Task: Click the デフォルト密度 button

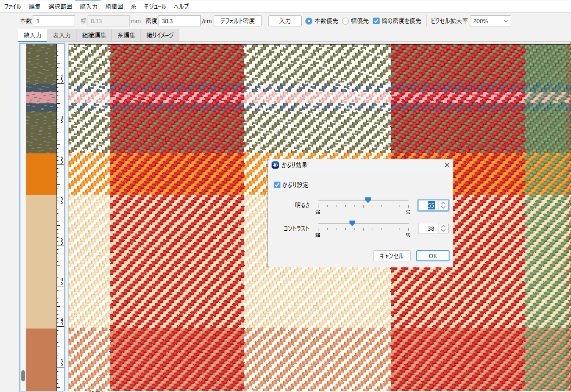Action: (x=238, y=21)
